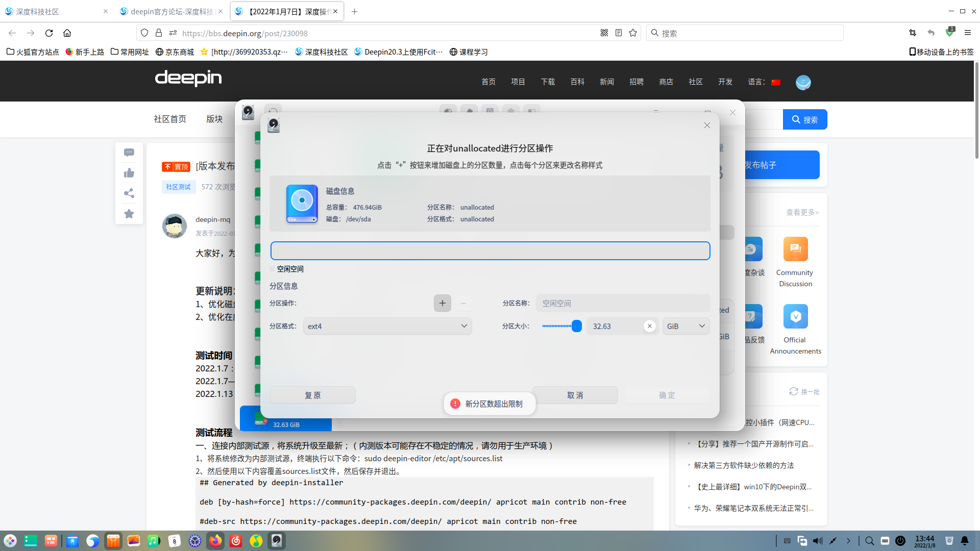This screenshot has width=980, height=551.
Task: Open the Calendar app showing January 8
Action: [x=175, y=541]
